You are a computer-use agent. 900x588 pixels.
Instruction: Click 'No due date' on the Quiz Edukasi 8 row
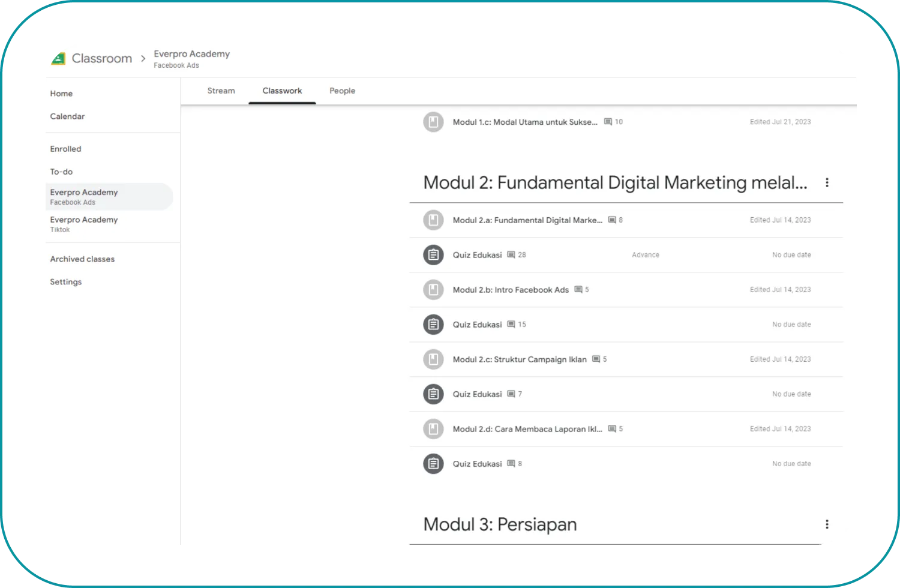[791, 464]
